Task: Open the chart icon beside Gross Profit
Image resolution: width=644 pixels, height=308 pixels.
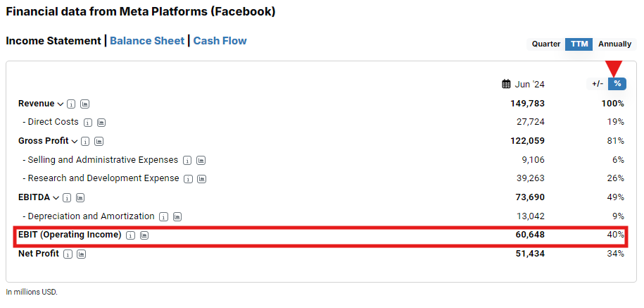Action: 99,142
